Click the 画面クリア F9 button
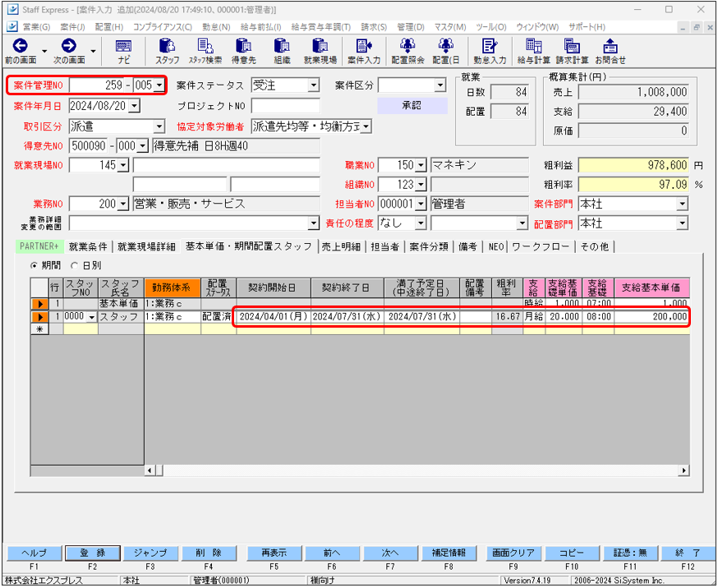 click(x=513, y=554)
